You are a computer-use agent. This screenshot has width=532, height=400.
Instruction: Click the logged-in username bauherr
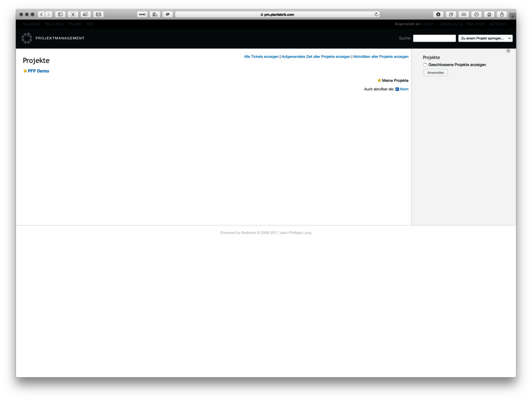(x=427, y=24)
